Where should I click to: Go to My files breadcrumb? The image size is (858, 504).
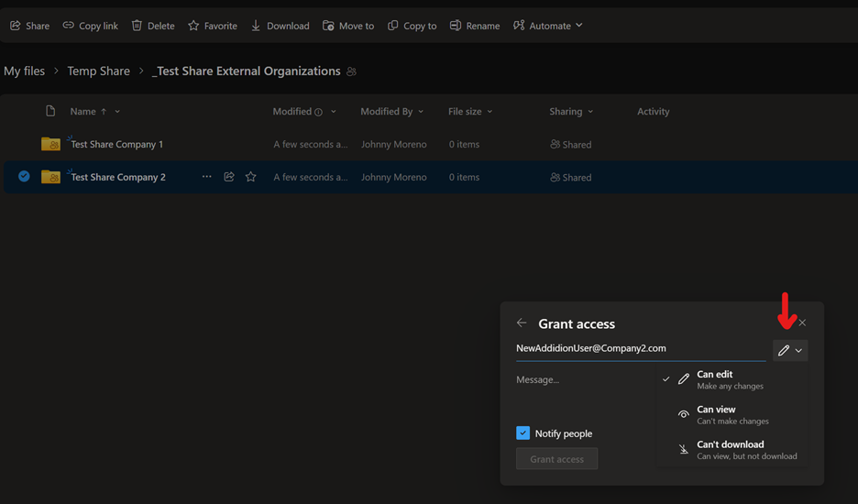click(x=24, y=71)
